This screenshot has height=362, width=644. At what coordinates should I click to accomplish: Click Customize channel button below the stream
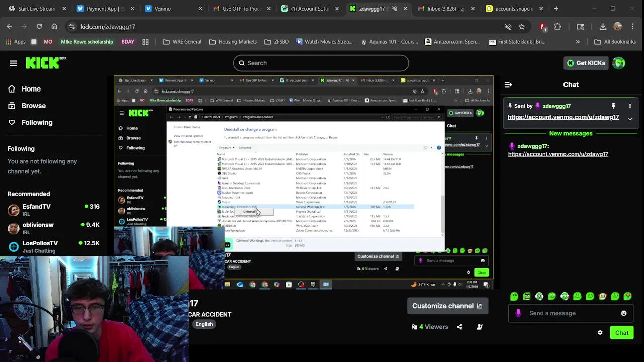tap(447, 306)
